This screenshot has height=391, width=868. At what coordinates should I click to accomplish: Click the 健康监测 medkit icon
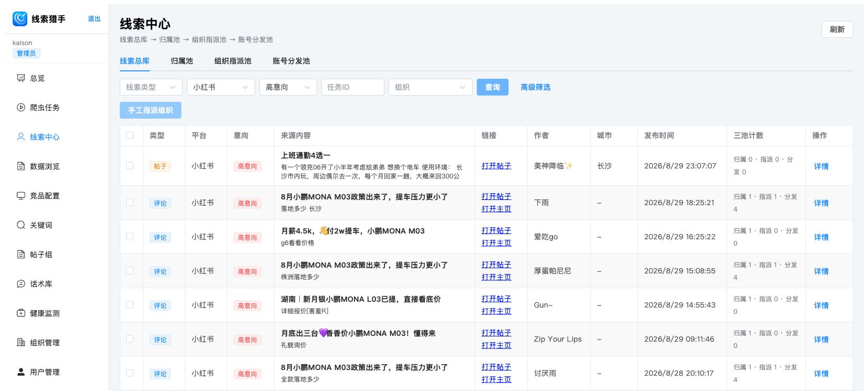tap(21, 313)
